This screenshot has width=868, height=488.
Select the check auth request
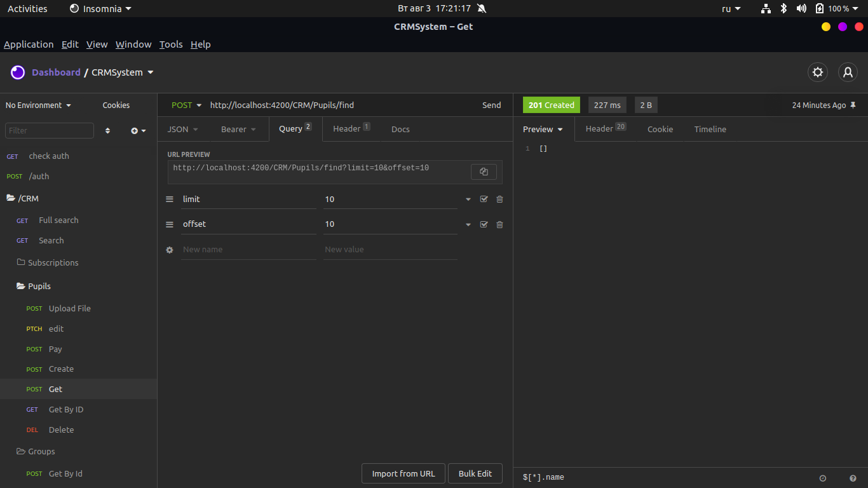point(78,156)
